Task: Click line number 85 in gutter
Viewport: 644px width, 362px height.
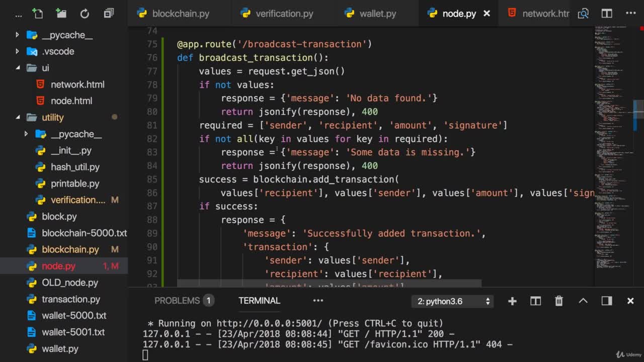Action: [151, 179]
